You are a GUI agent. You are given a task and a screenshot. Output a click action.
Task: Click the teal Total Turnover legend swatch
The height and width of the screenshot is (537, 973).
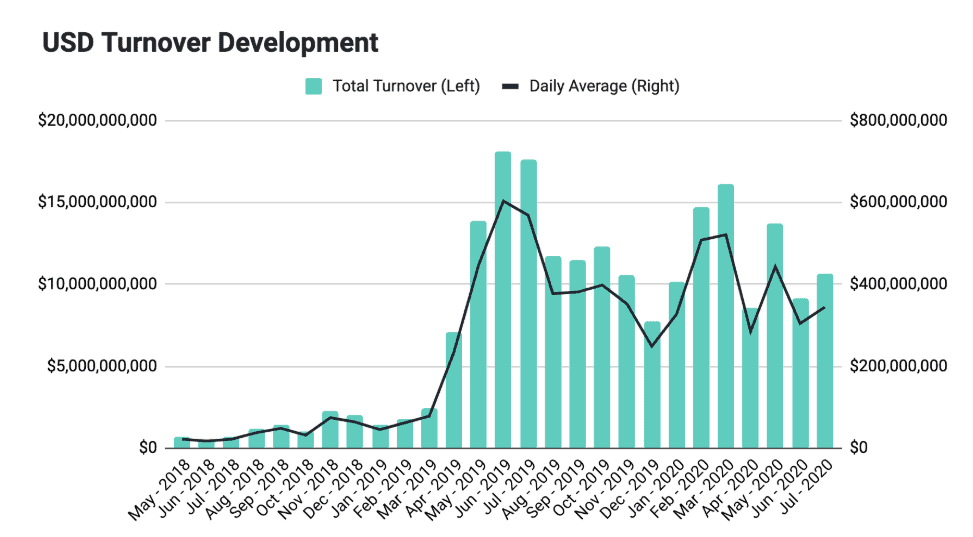pyautogui.click(x=314, y=87)
